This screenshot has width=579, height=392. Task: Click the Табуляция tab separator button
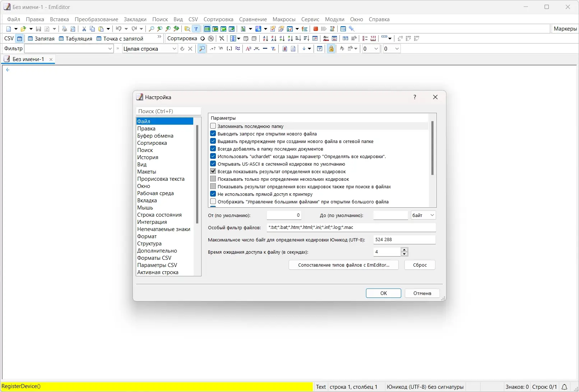[x=75, y=38]
